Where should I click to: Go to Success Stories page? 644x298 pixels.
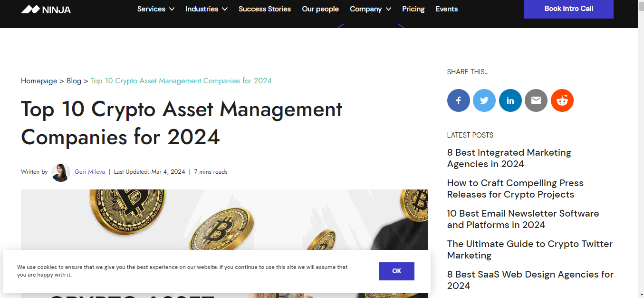[265, 9]
